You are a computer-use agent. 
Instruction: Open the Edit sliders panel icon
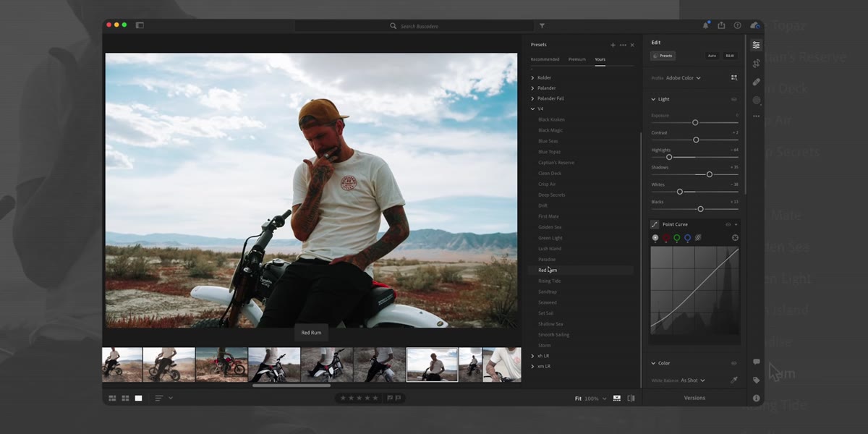(x=756, y=45)
